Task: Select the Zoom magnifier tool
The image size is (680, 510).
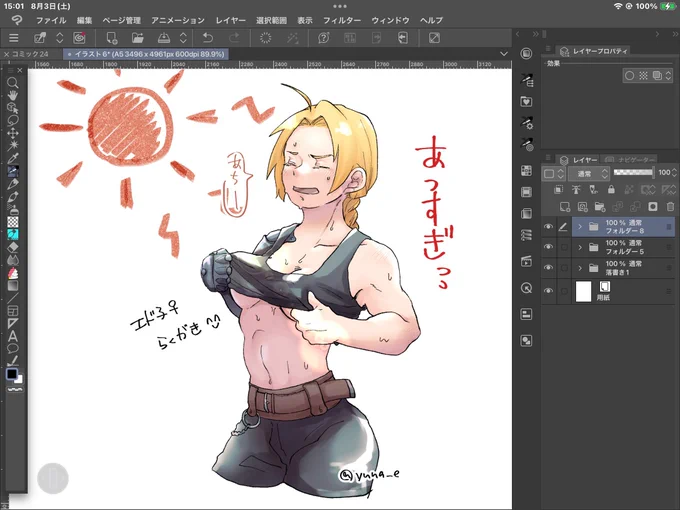Action: click(13, 82)
